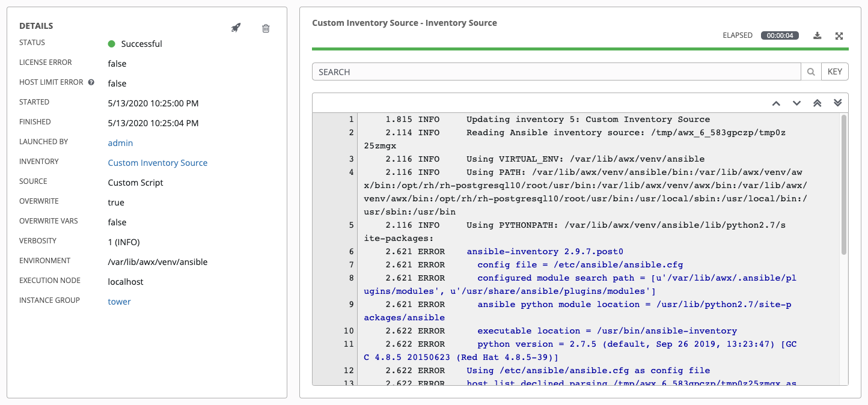
Task: Click verbosity value 1 (INFO)
Action: tap(124, 242)
